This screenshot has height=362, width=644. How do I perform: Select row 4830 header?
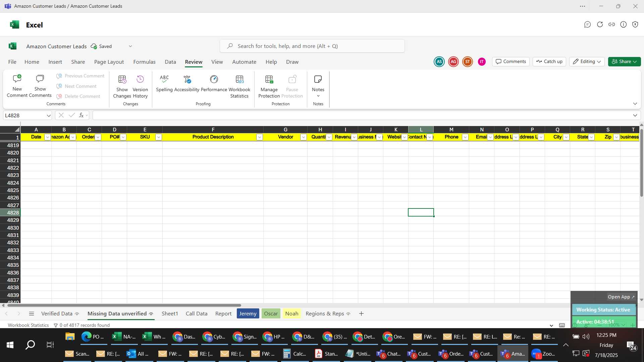10,228
